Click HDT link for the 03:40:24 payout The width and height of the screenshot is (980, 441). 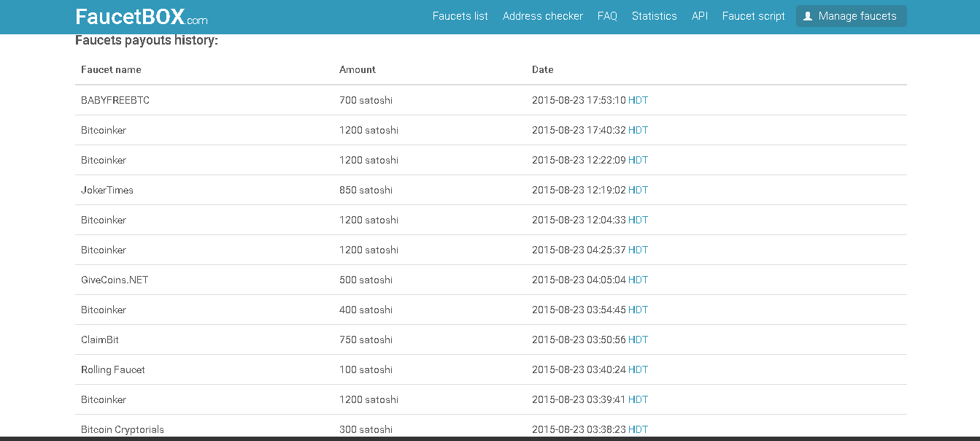pos(638,369)
